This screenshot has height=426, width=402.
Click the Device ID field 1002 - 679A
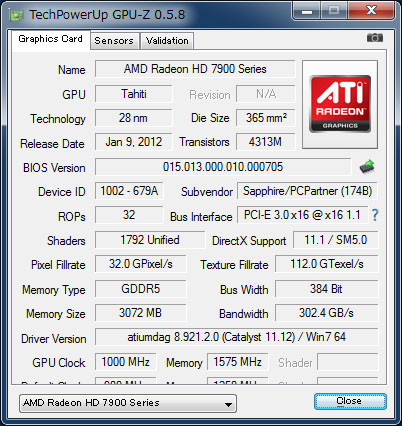pos(129,191)
